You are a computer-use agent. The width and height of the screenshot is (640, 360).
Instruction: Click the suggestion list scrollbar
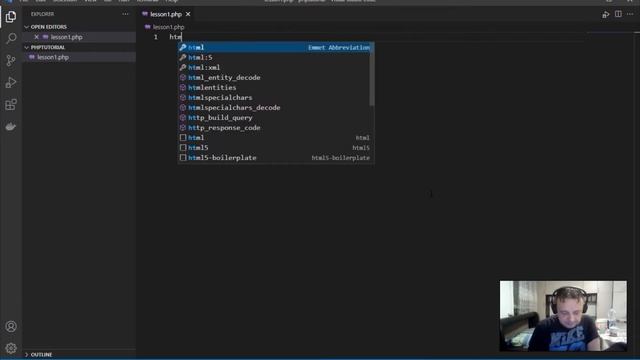(372, 74)
